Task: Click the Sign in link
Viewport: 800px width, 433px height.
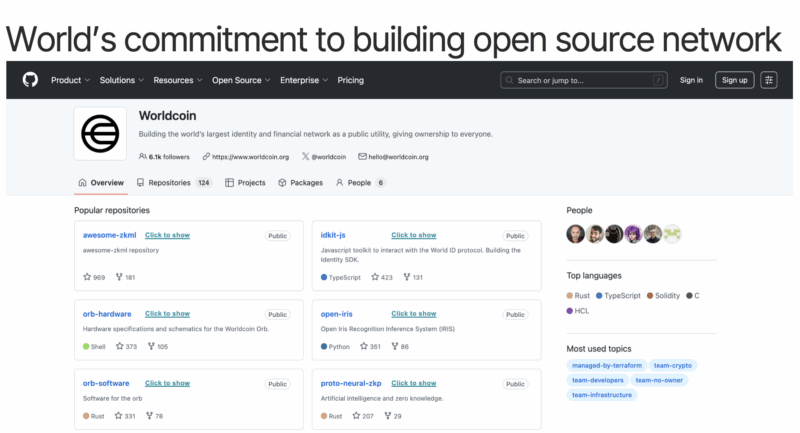Action: click(x=691, y=80)
